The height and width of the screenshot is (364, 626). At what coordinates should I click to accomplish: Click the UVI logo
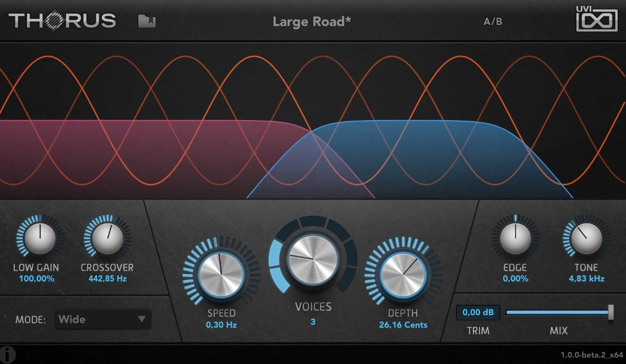pyautogui.click(x=597, y=19)
